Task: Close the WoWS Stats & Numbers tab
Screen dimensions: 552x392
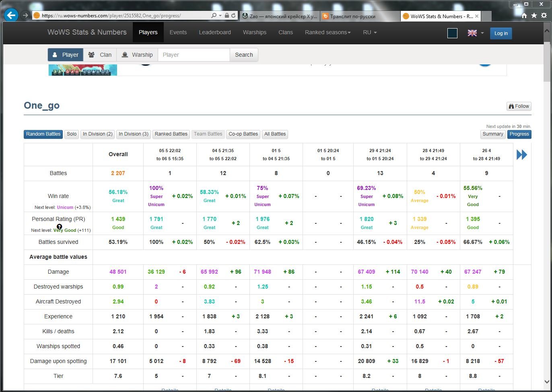Action: click(x=477, y=16)
